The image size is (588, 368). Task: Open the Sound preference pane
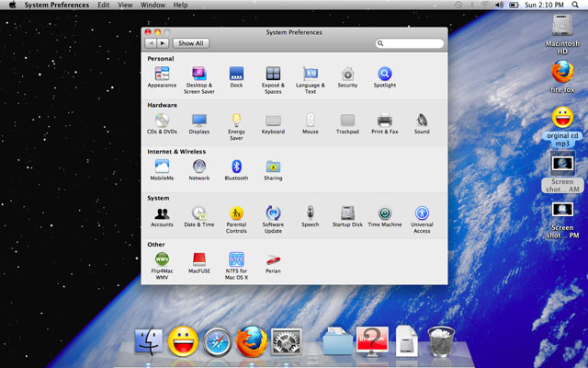tap(422, 123)
